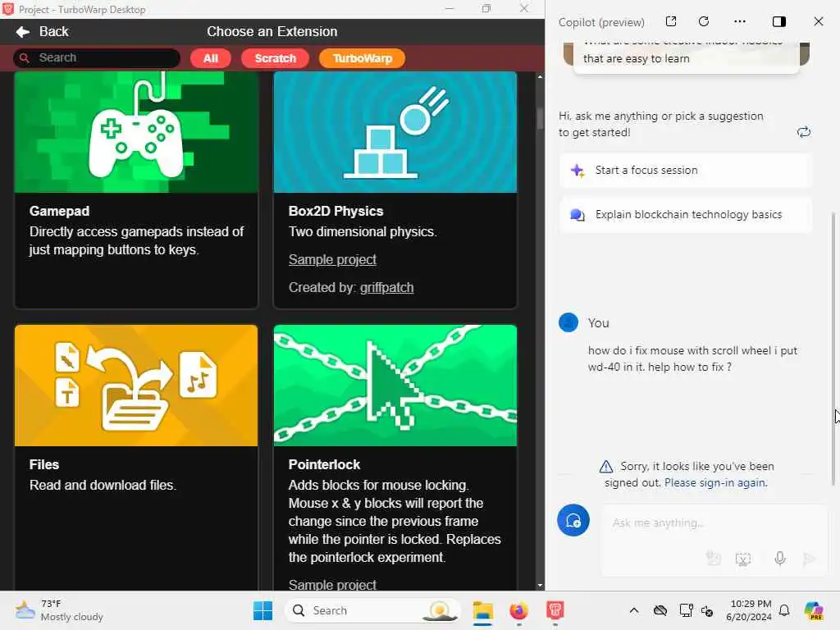Open Box2D Physics Sample project link
The width and height of the screenshot is (840, 630).
(x=332, y=259)
